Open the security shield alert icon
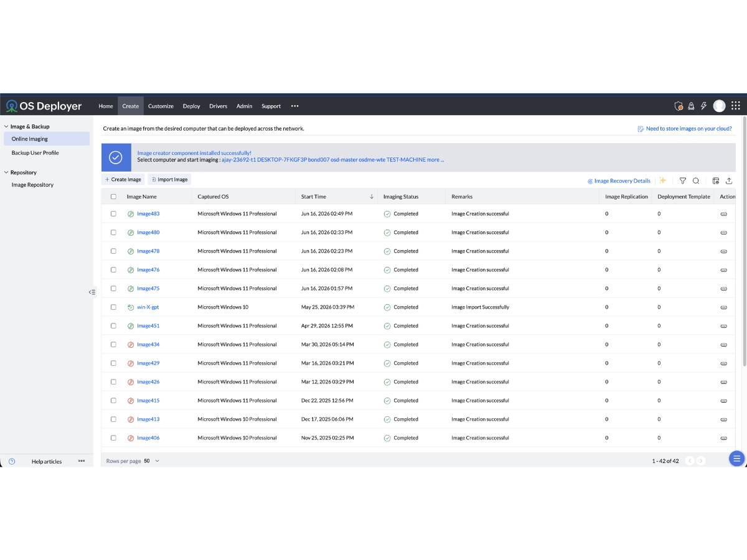This screenshot has height=560, width=747. [x=679, y=106]
